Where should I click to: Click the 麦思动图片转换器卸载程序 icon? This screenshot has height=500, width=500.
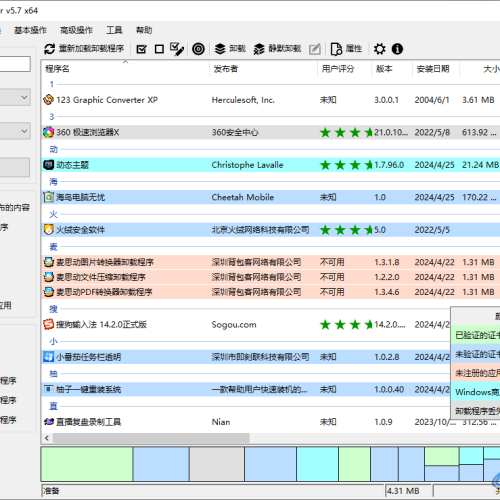pyautogui.click(x=49, y=262)
